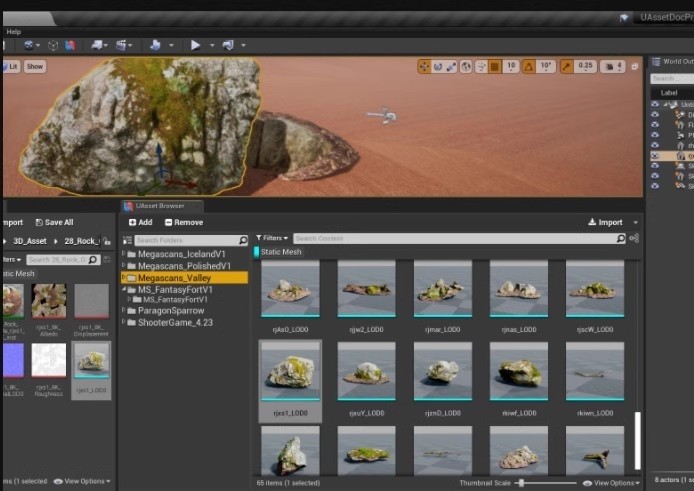The width and height of the screenshot is (694, 491).
Task: Toggle world coordinate system globe icon
Action: coord(466,67)
